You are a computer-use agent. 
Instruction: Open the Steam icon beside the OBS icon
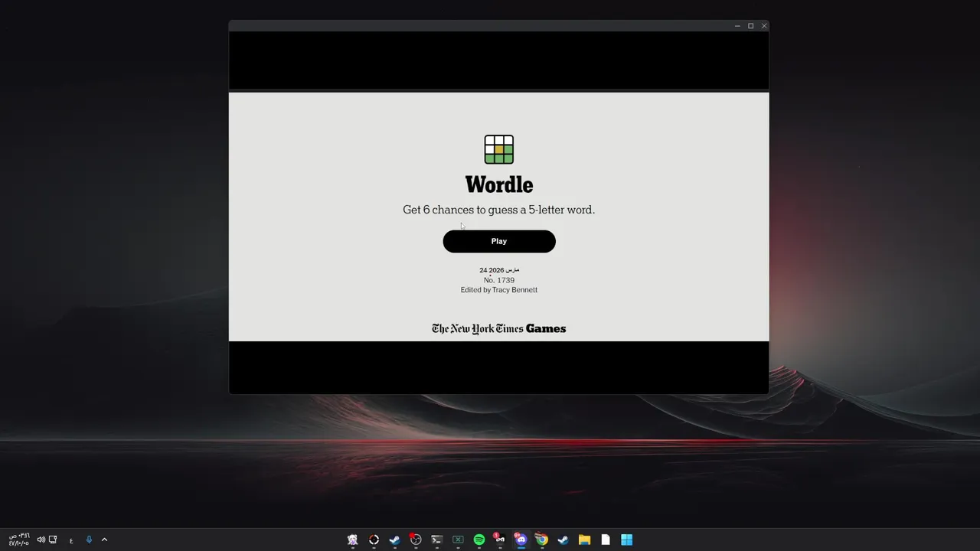click(394, 540)
